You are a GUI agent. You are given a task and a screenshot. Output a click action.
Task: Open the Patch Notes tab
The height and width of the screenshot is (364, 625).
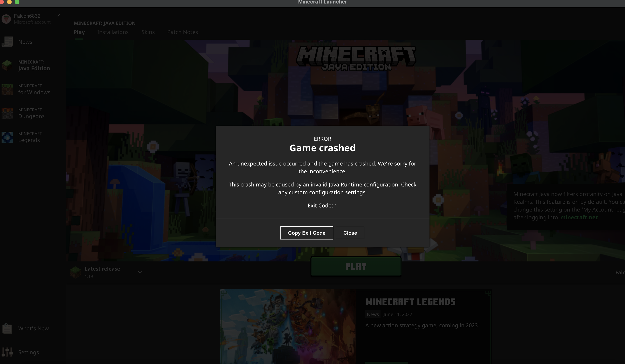pos(182,32)
